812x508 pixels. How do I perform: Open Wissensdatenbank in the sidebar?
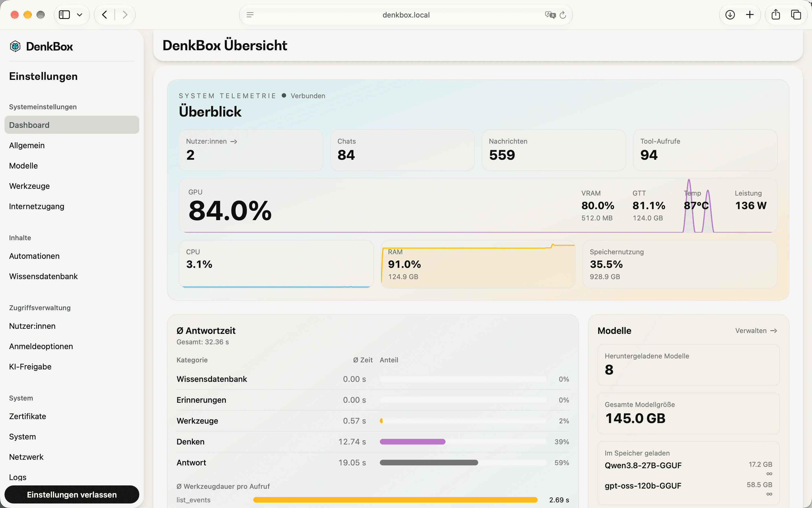point(43,276)
